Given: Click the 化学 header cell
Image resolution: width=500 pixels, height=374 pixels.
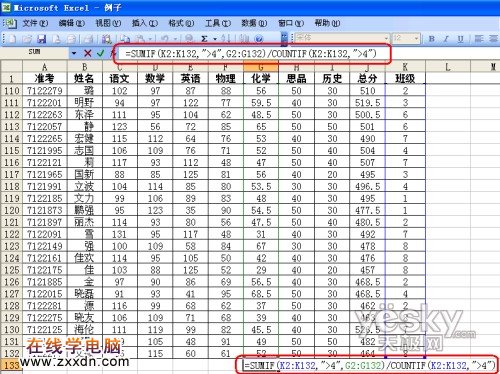Looking at the screenshot, I should click(261, 78).
